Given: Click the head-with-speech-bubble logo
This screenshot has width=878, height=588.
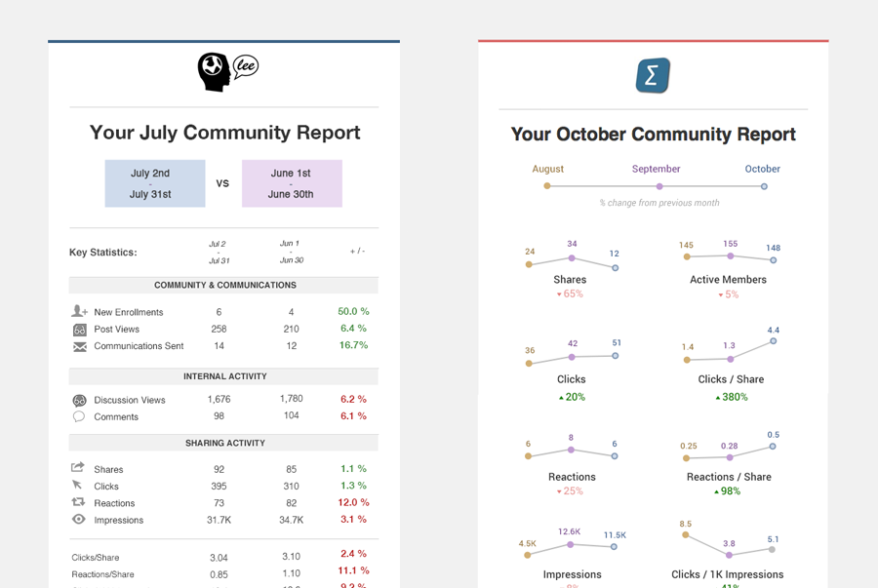Looking at the screenshot, I should 227,72.
